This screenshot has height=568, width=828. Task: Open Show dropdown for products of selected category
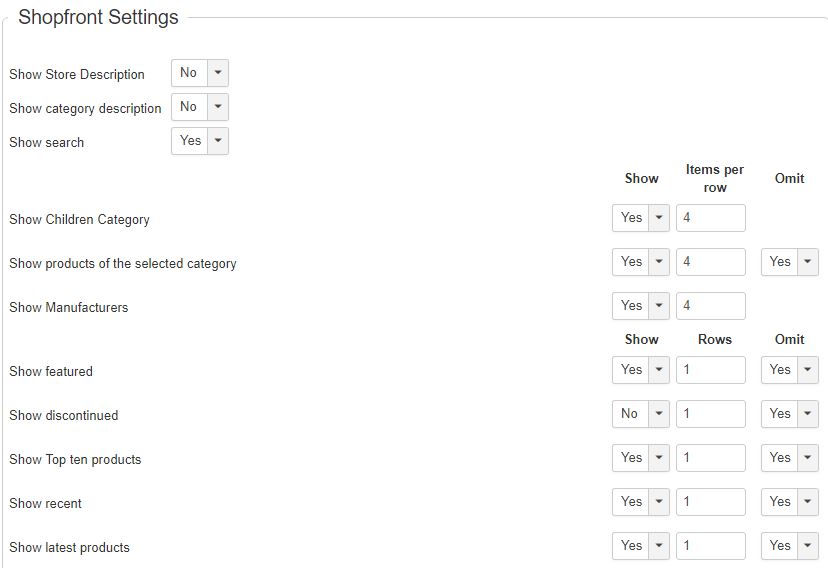point(640,262)
